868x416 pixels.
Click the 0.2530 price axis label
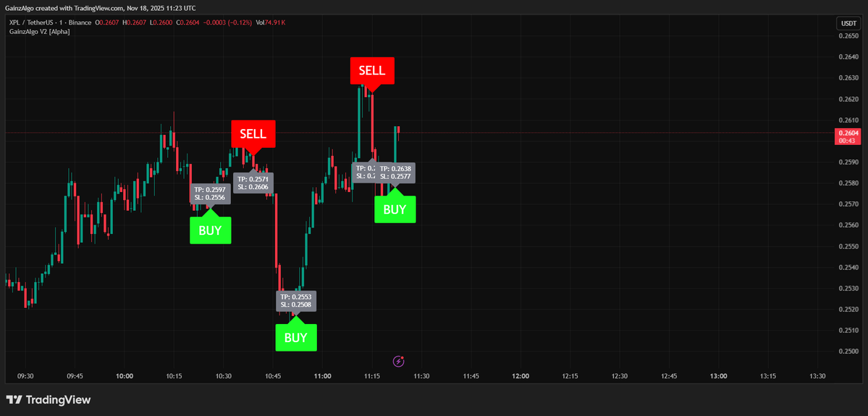[x=848, y=288]
